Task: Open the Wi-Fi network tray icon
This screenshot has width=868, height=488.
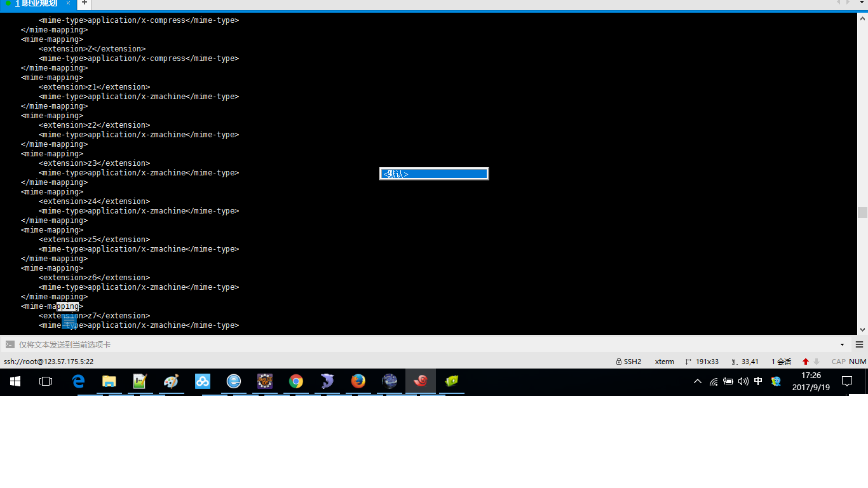Action: pos(714,381)
